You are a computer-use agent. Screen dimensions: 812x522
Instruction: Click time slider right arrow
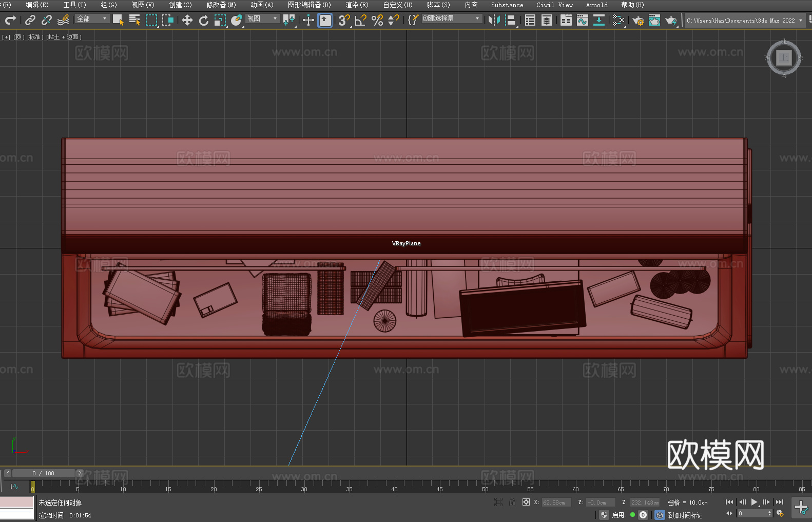point(80,473)
